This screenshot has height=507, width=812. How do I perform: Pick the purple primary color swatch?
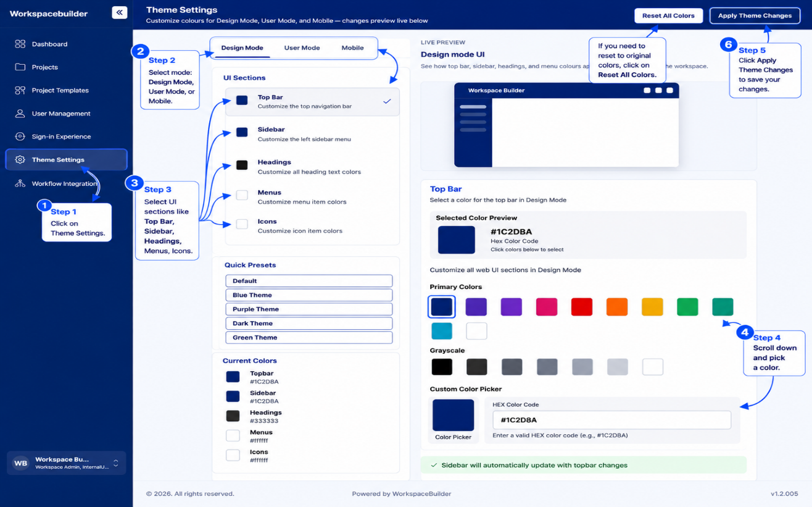tap(512, 307)
